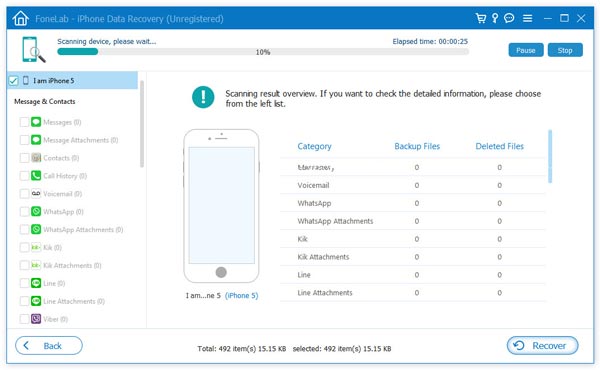Uncheck the I am iPhone 5 checkbox
Viewport: 600px width, 370px height.
[x=13, y=81]
